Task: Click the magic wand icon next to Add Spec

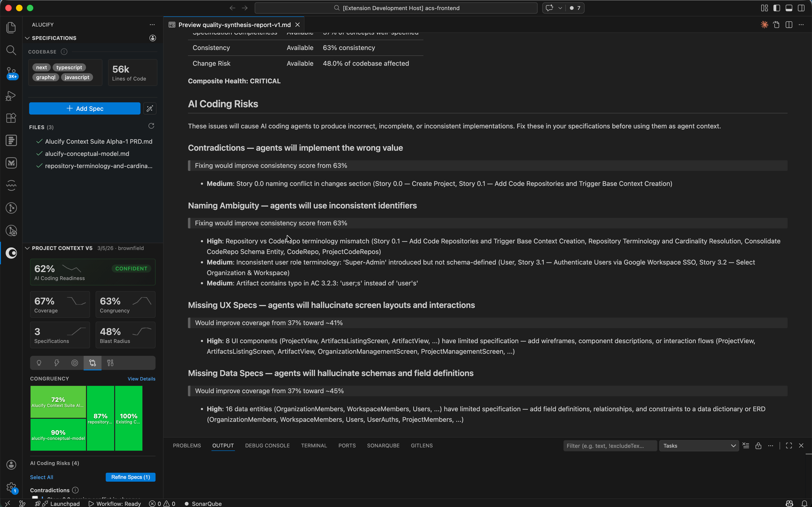Action: 150,108
